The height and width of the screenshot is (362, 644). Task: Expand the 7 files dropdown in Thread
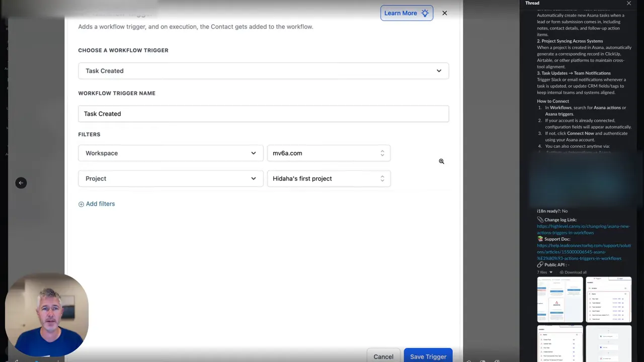(x=545, y=272)
